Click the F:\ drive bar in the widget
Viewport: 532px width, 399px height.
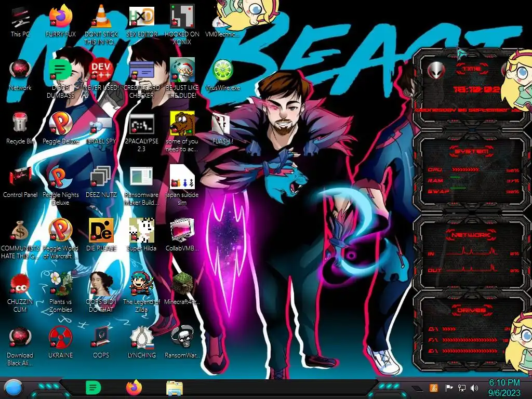[x=470, y=340]
